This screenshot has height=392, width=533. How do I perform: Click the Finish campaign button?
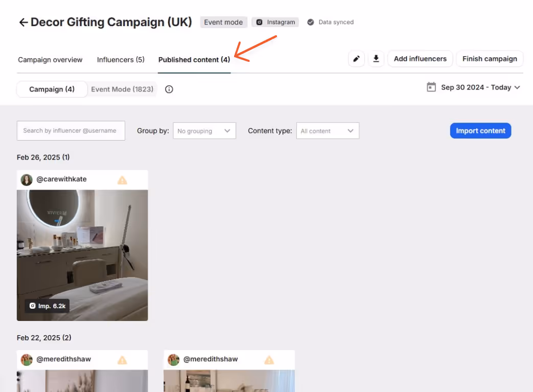[490, 59]
